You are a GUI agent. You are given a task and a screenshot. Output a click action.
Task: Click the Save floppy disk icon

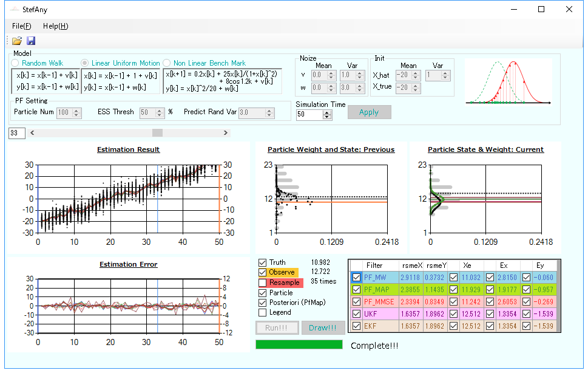(x=31, y=41)
